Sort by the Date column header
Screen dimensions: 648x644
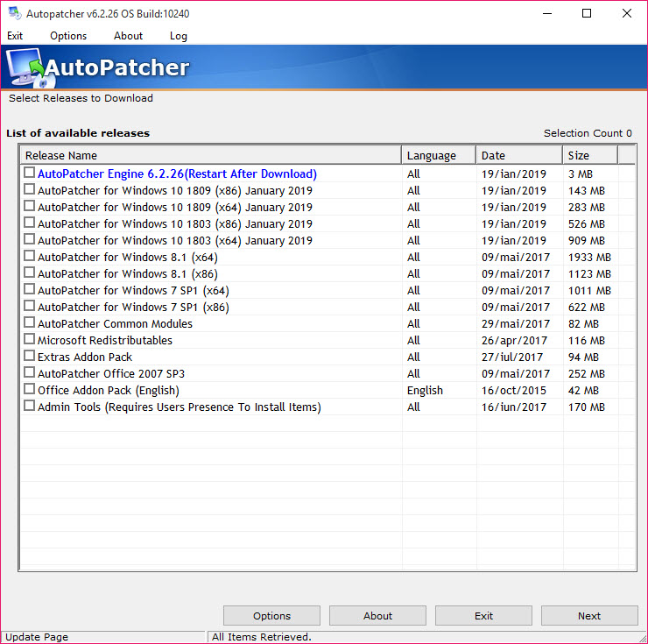519,155
